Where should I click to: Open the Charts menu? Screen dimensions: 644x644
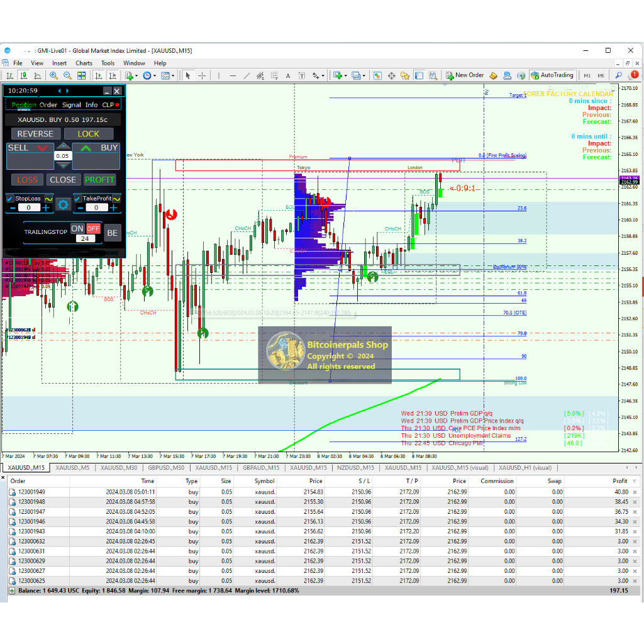click(84, 63)
